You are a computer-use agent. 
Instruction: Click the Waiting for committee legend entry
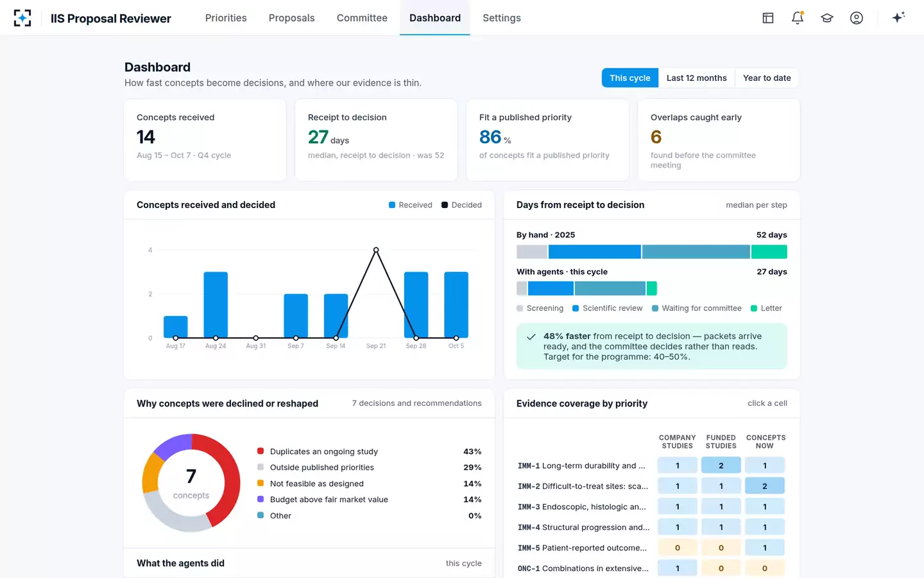tap(697, 308)
